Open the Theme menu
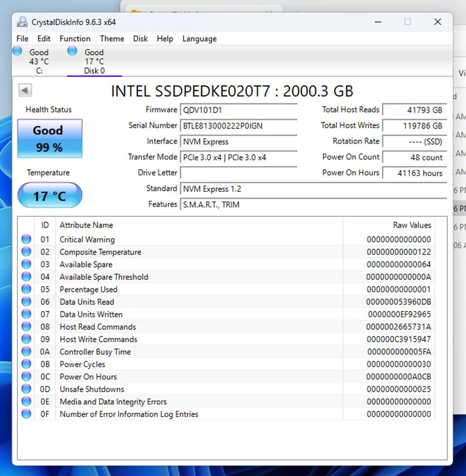This screenshot has width=466, height=476. [112, 39]
